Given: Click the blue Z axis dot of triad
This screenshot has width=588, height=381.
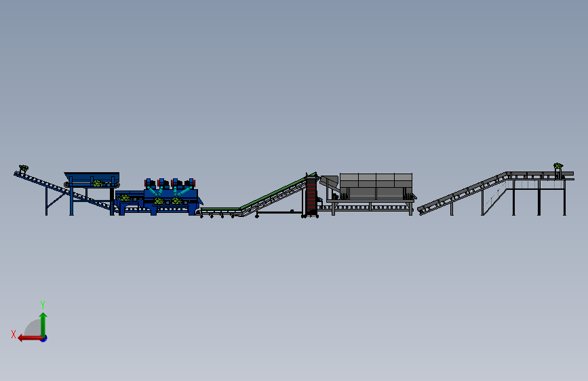Looking at the screenshot, I should pos(44,339).
